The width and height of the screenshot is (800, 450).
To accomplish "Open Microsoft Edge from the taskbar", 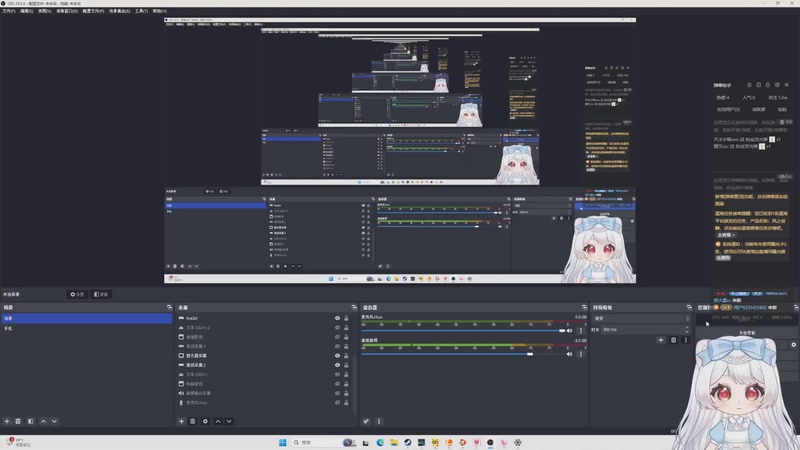I will [x=380, y=442].
